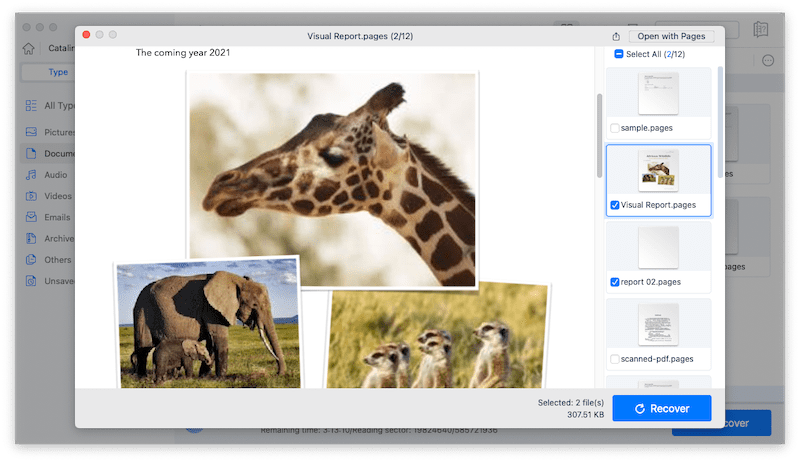Check the sample.pages checkbox
The width and height of the screenshot is (800, 462).
click(615, 128)
